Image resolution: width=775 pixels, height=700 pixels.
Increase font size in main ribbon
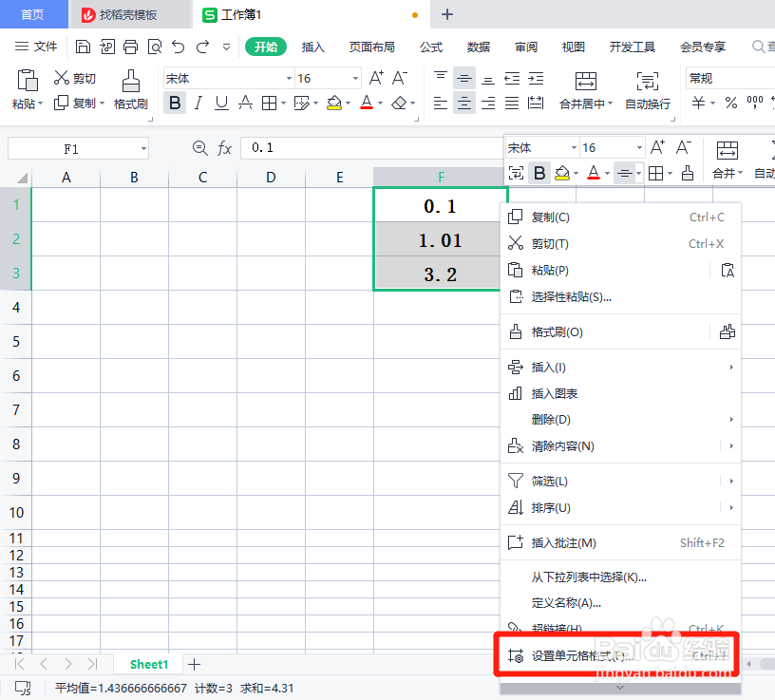point(376,78)
